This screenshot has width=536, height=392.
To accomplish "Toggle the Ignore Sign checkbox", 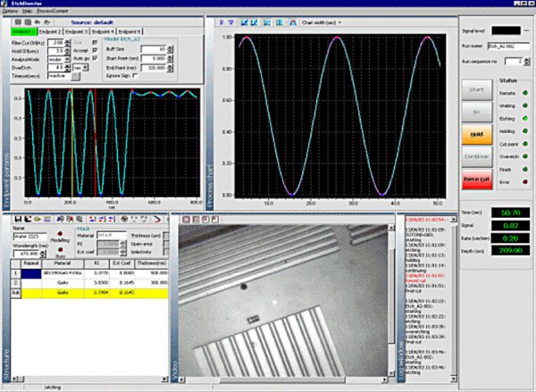I will click(135, 76).
